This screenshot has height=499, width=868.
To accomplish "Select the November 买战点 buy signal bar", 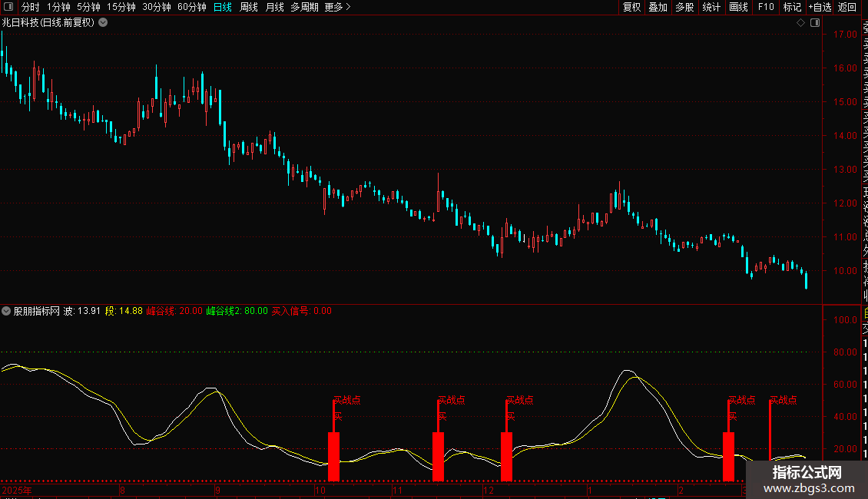I will coord(438,457).
